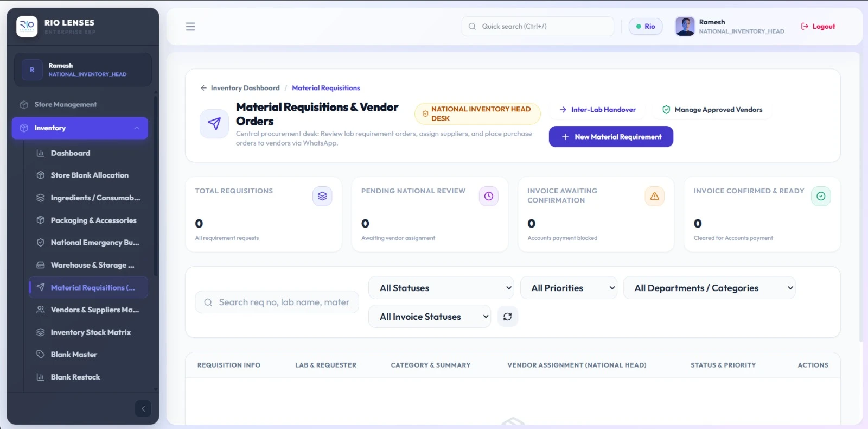The width and height of the screenshot is (868, 429).
Task: Open the All Statuses dropdown
Action: [x=441, y=288]
